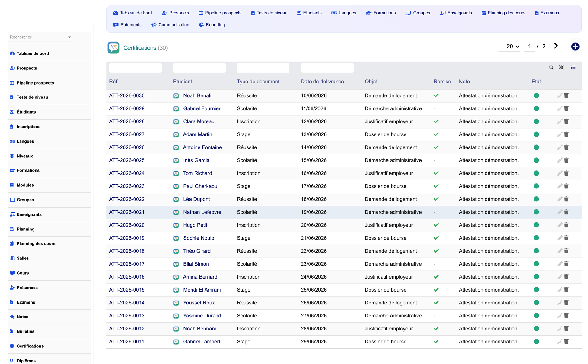
Task: Click the Certifications module logo icon
Action: coord(113,48)
